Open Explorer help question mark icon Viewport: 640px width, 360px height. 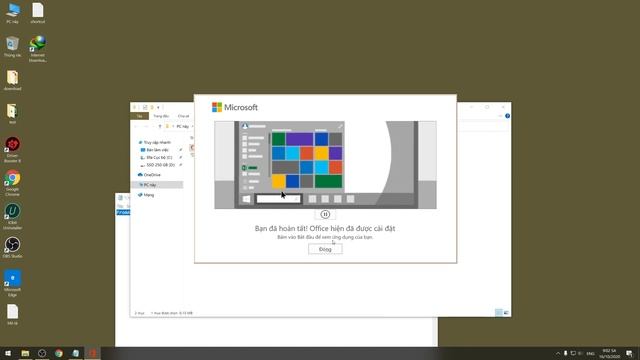pos(507,116)
